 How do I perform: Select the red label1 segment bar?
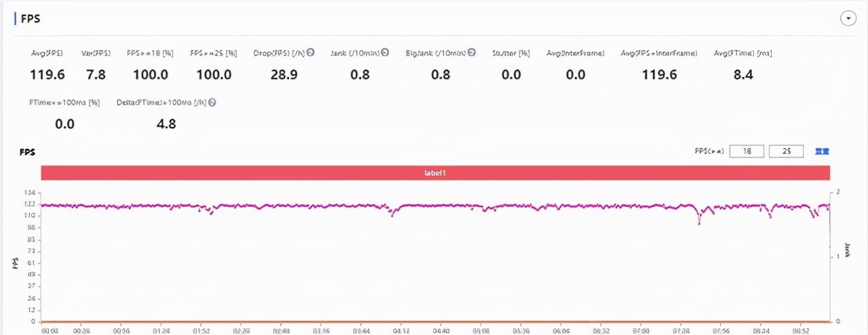435,173
